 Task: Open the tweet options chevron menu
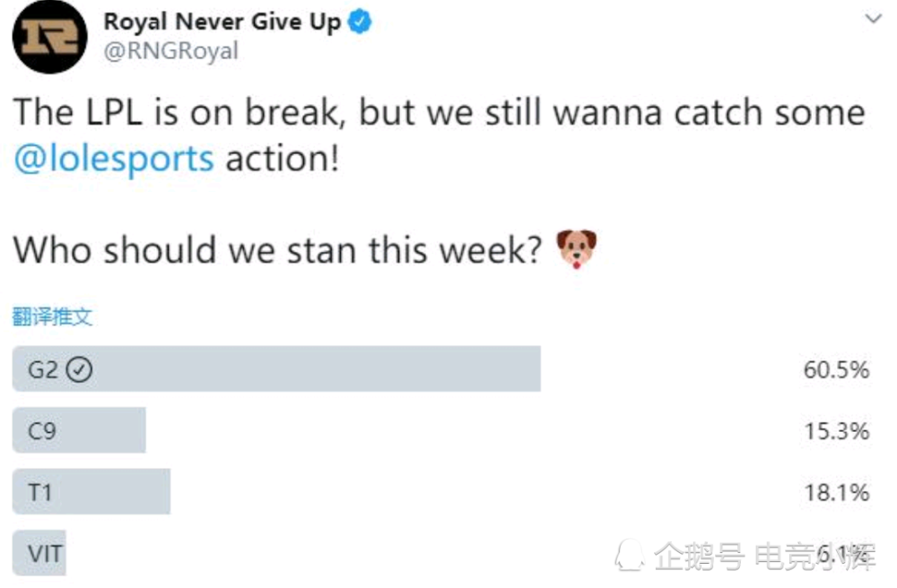point(873,19)
